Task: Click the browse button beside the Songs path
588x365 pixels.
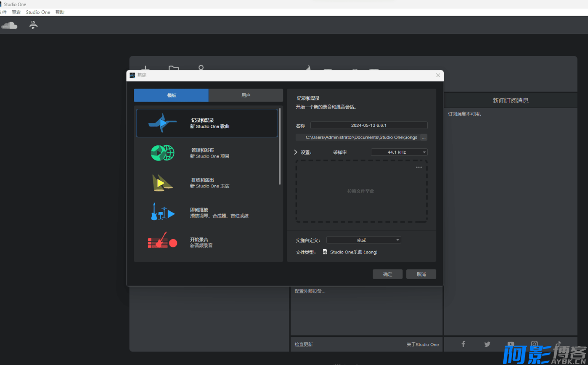Action: pyautogui.click(x=424, y=137)
